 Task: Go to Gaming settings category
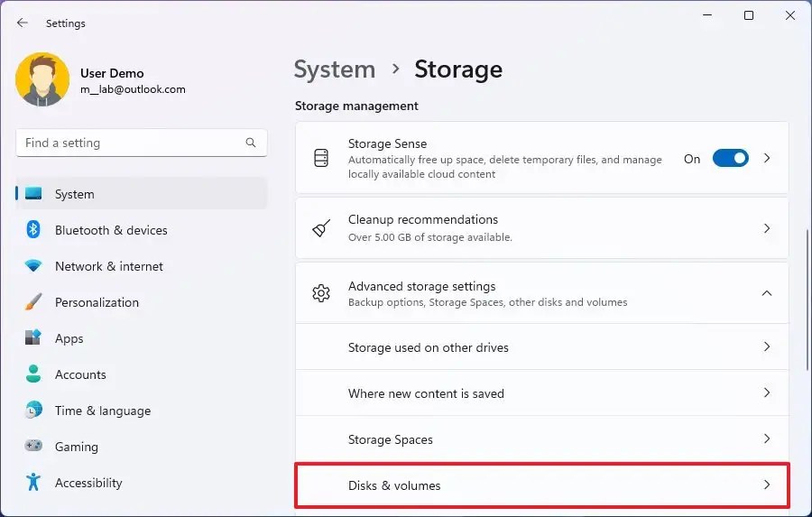(x=76, y=447)
